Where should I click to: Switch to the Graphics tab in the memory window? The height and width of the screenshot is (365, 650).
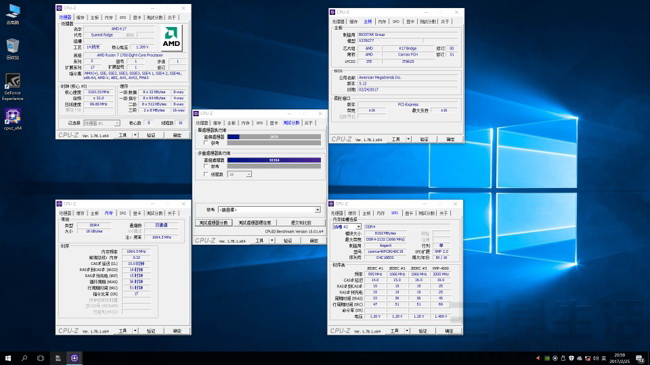(x=137, y=213)
